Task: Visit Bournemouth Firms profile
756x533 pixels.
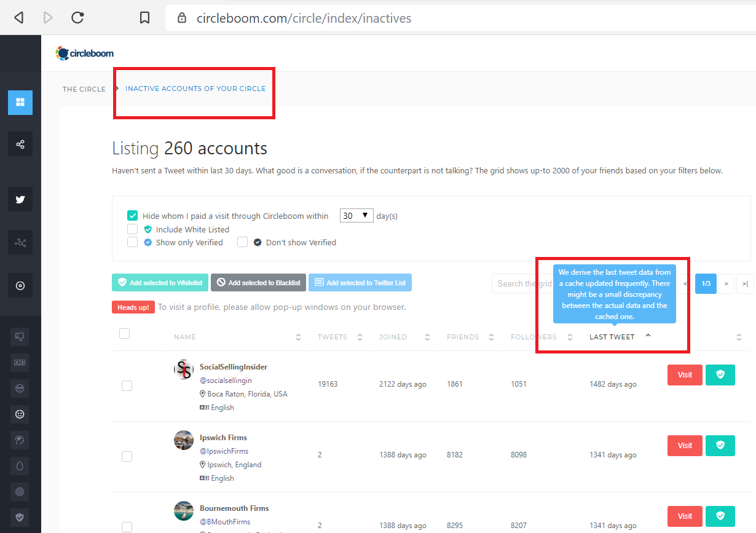Action: pos(685,516)
